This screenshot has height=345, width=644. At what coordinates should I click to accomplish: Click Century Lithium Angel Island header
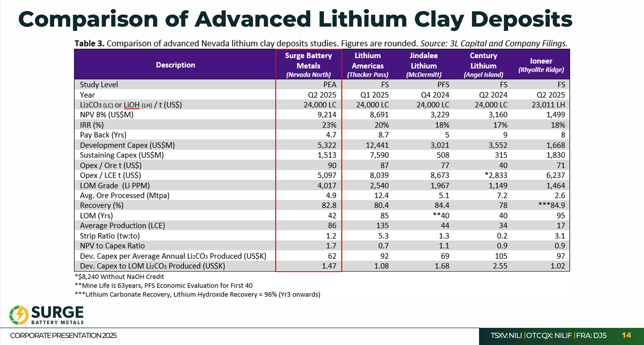483,65
